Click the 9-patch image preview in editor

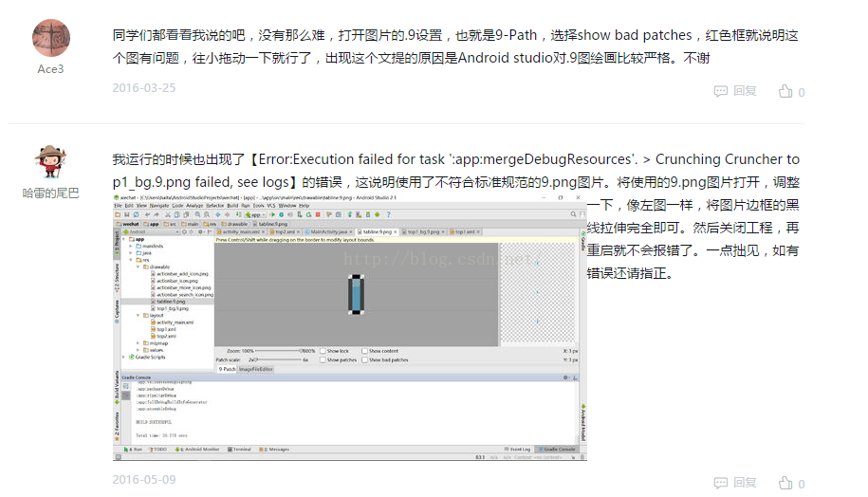point(356,294)
